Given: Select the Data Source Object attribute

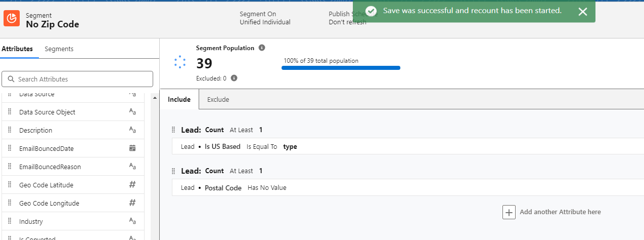Looking at the screenshot, I should [47, 112].
